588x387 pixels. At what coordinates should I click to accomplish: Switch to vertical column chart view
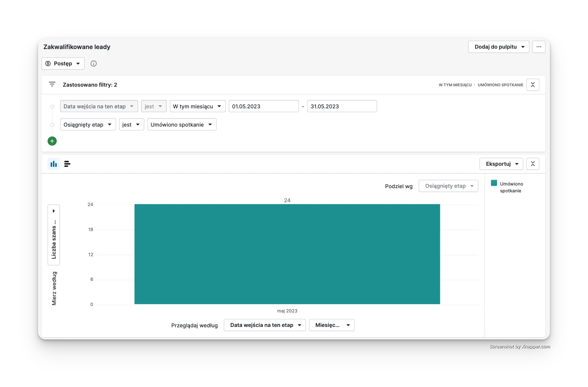(54, 164)
